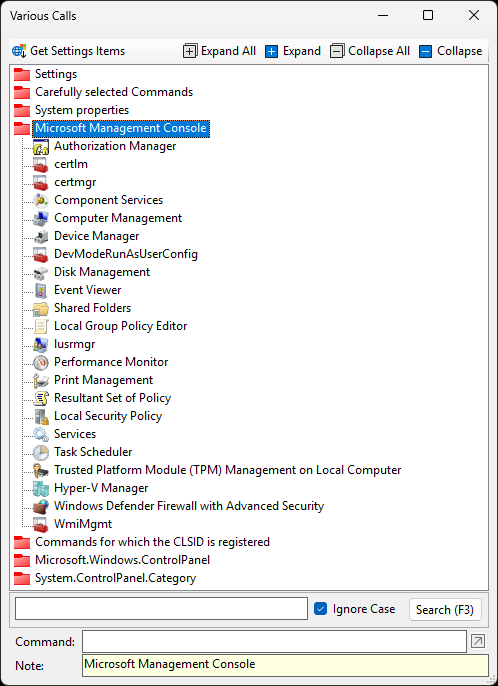Expand Commands for which CLSID is registered
Screen dimensions: 498x686
(22, 542)
